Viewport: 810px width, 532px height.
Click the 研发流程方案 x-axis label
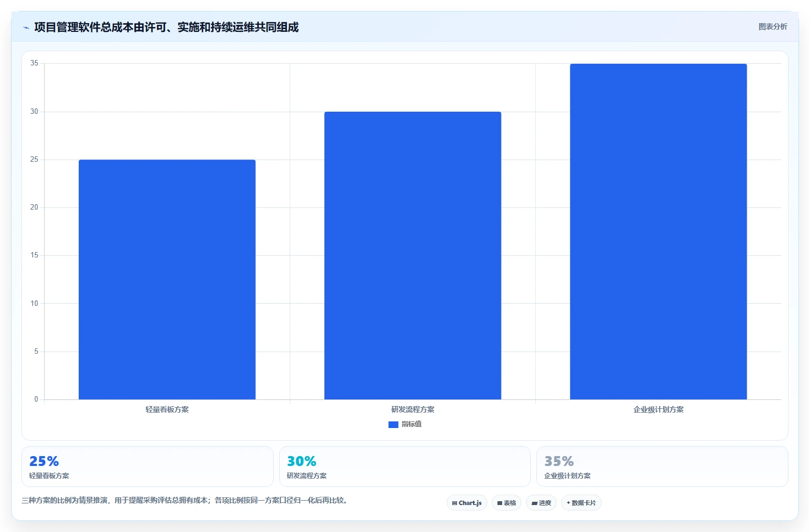click(412, 409)
